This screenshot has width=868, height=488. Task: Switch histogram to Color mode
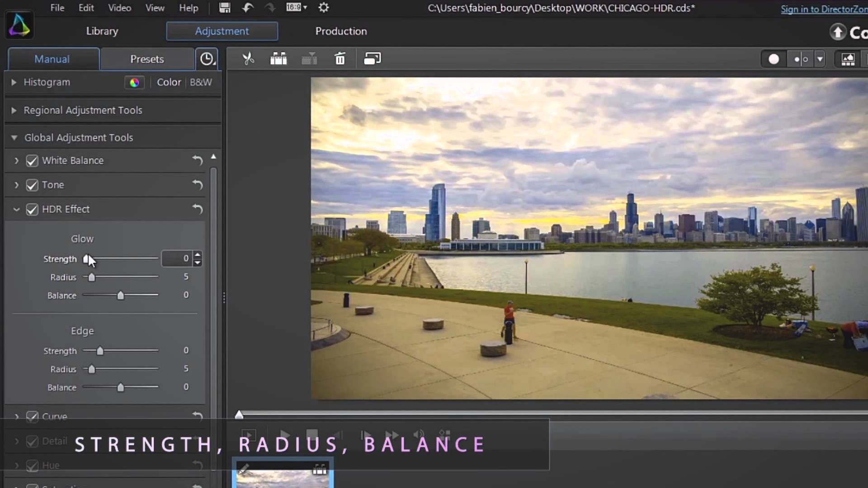point(169,82)
